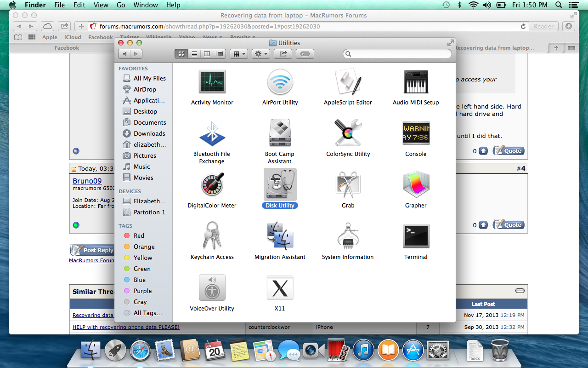Open Trash in the Dock
The height and width of the screenshot is (368, 588).
[x=500, y=350]
